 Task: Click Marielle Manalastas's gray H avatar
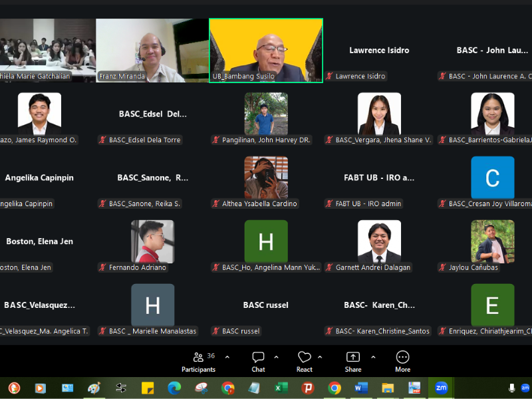153,305
